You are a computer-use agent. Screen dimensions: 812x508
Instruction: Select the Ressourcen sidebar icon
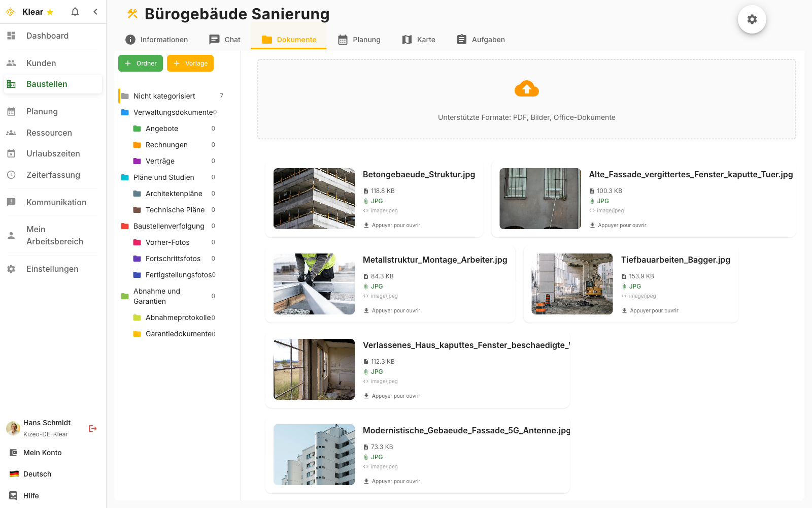(x=11, y=132)
